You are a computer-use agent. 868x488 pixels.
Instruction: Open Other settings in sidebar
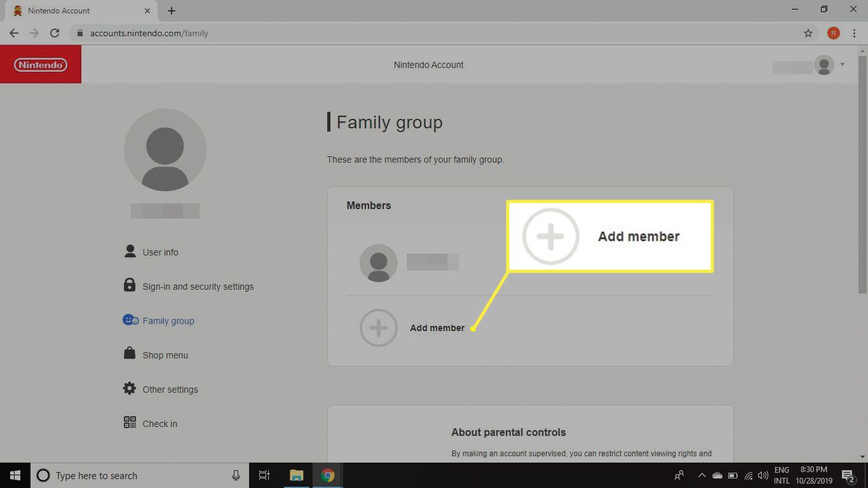[x=170, y=390]
